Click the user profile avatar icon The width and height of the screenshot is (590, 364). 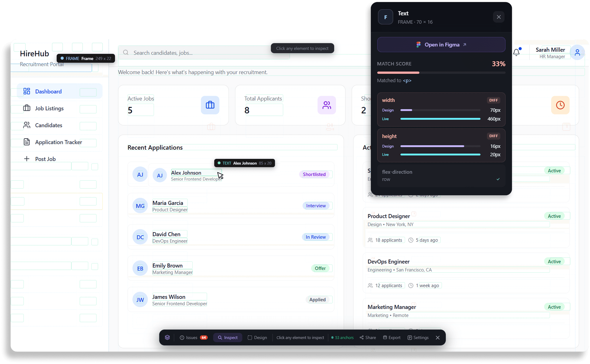[577, 52]
